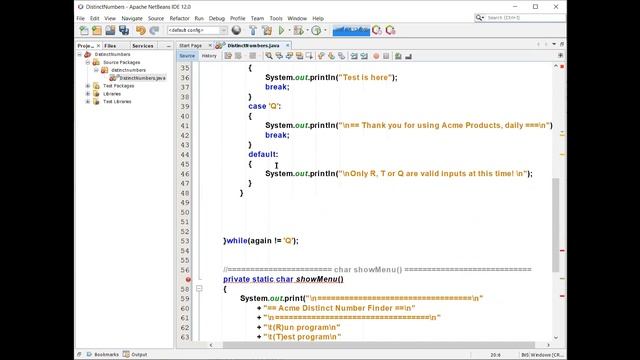Click the Last Edit icon in editor toolbar
Viewport: 640px width, 360px height.
point(228,56)
